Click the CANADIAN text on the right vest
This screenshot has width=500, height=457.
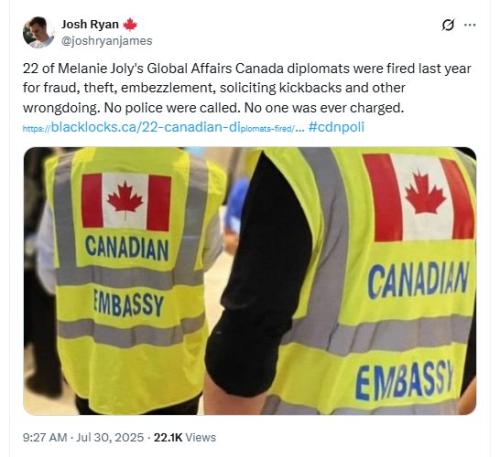[419, 280]
